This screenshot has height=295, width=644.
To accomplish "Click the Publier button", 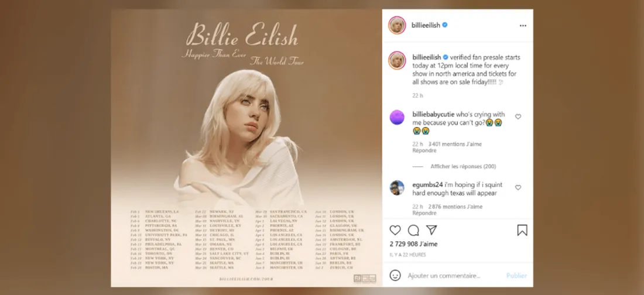I will [516, 276].
